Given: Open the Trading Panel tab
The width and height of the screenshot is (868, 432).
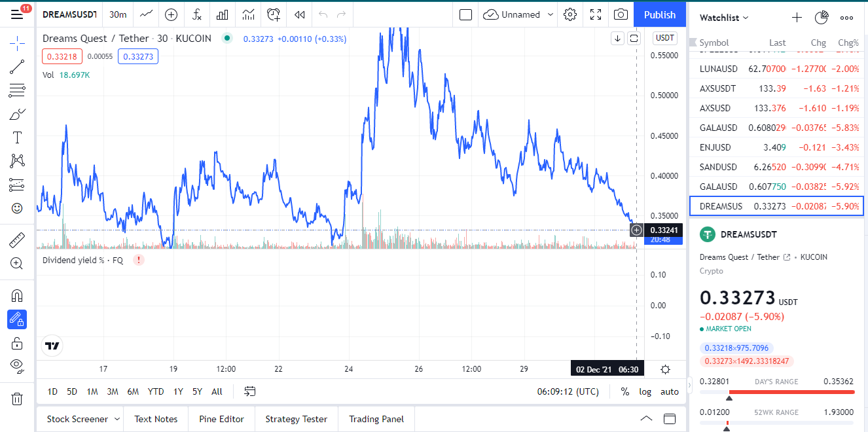Looking at the screenshot, I should click(x=376, y=419).
